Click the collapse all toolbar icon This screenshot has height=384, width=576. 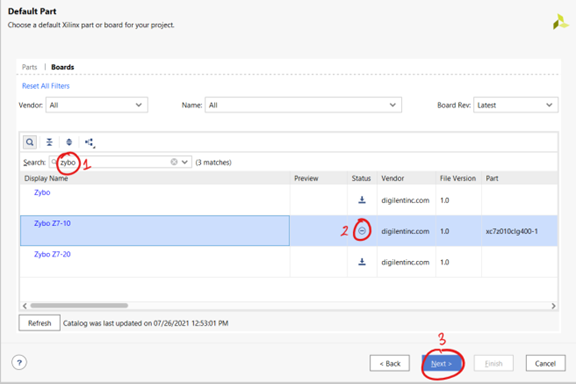[x=49, y=142]
